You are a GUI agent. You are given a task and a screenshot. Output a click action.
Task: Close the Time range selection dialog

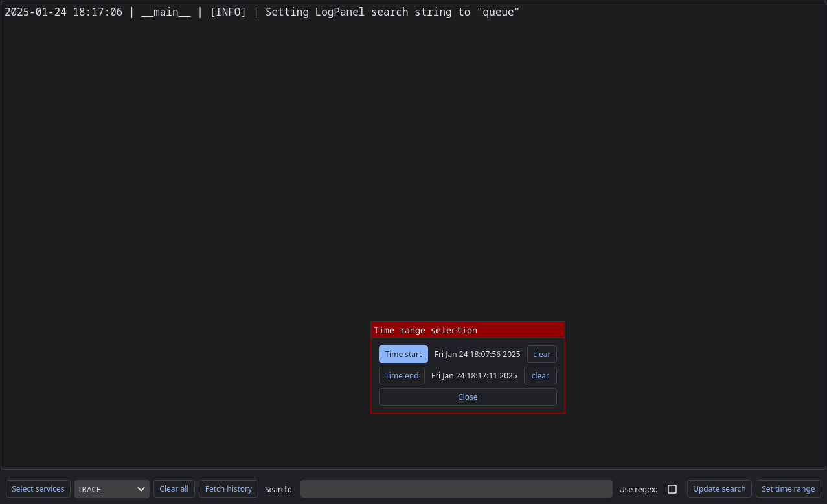468,397
